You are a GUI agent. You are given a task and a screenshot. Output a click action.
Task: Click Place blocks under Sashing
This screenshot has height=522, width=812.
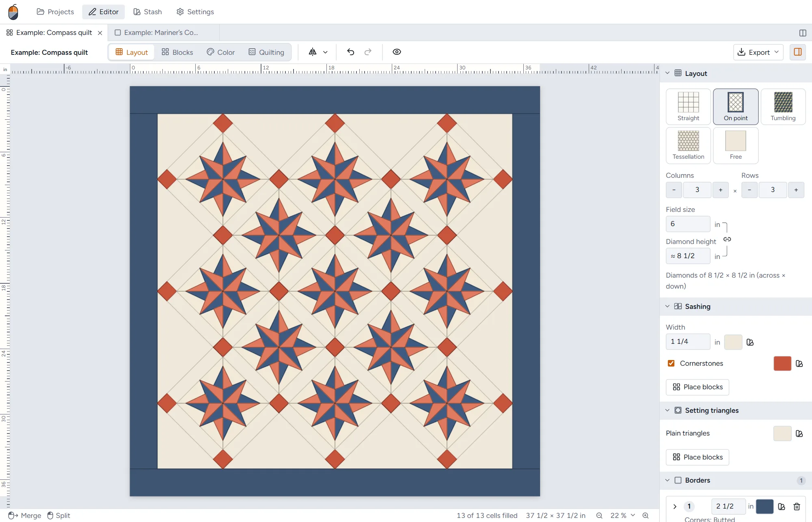point(698,387)
